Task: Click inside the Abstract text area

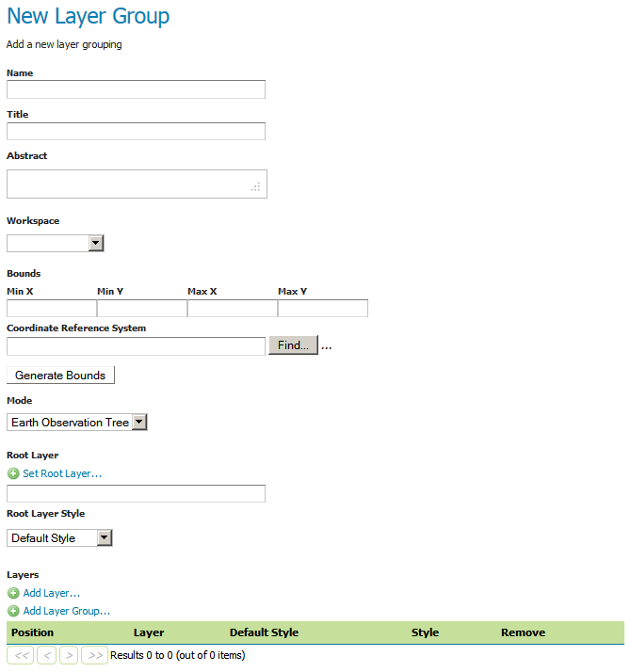Action: 136,184
